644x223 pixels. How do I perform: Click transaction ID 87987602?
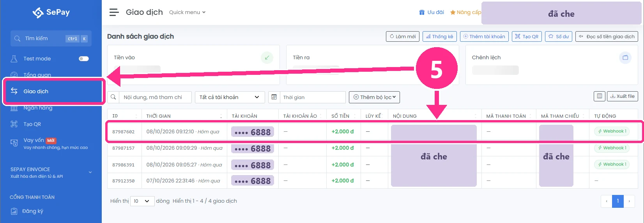123,132
